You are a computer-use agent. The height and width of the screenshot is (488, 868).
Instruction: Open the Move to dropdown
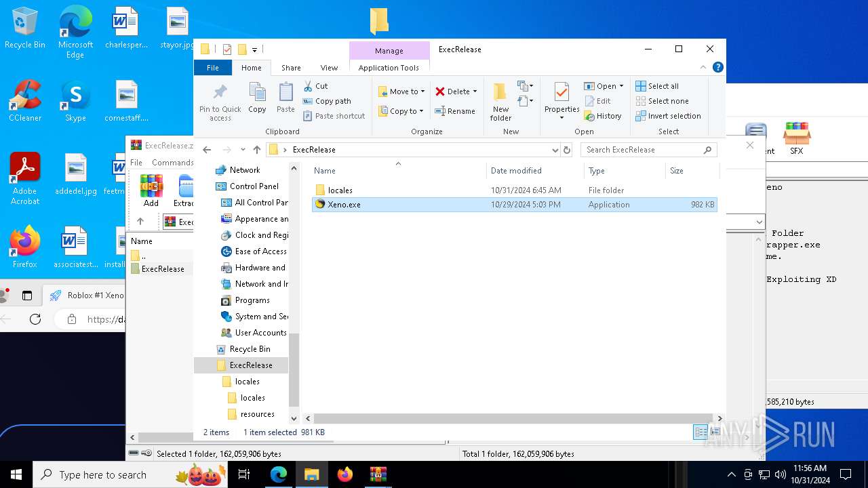tap(401, 91)
